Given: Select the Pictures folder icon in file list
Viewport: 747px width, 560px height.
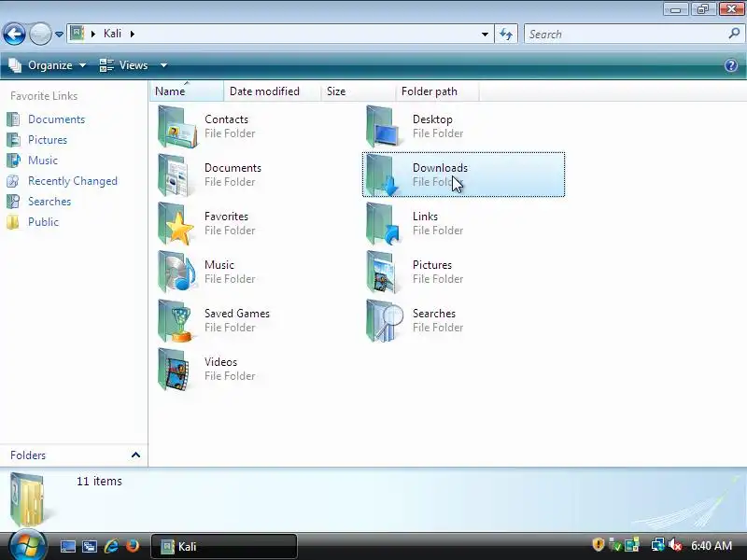Looking at the screenshot, I should [x=382, y=272].
